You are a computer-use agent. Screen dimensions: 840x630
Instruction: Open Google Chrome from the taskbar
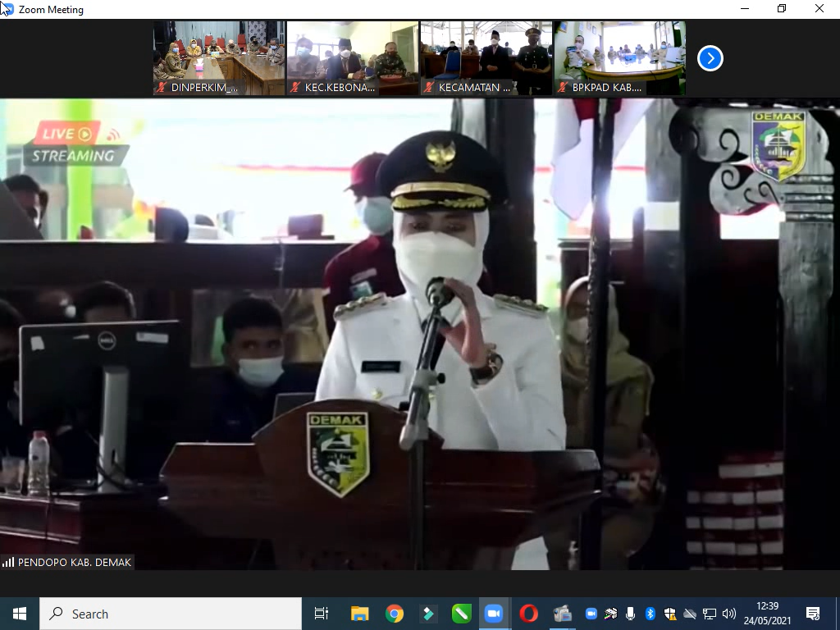coord(395,614)
